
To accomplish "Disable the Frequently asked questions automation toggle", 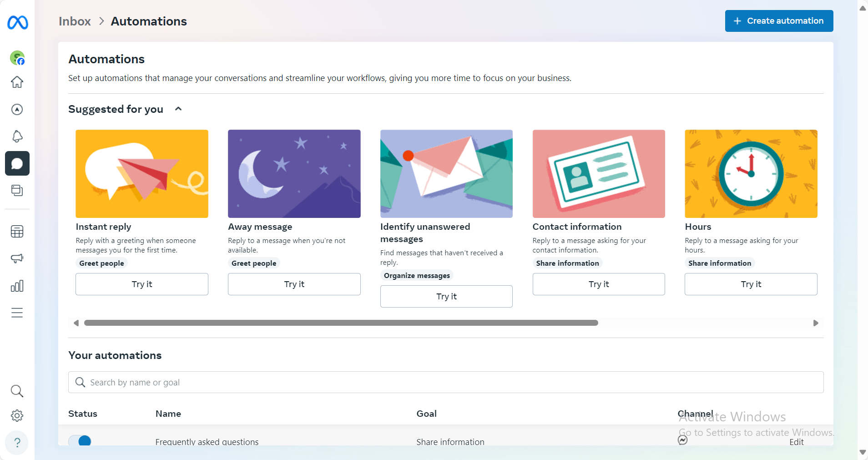I will [x=80, y=440].
